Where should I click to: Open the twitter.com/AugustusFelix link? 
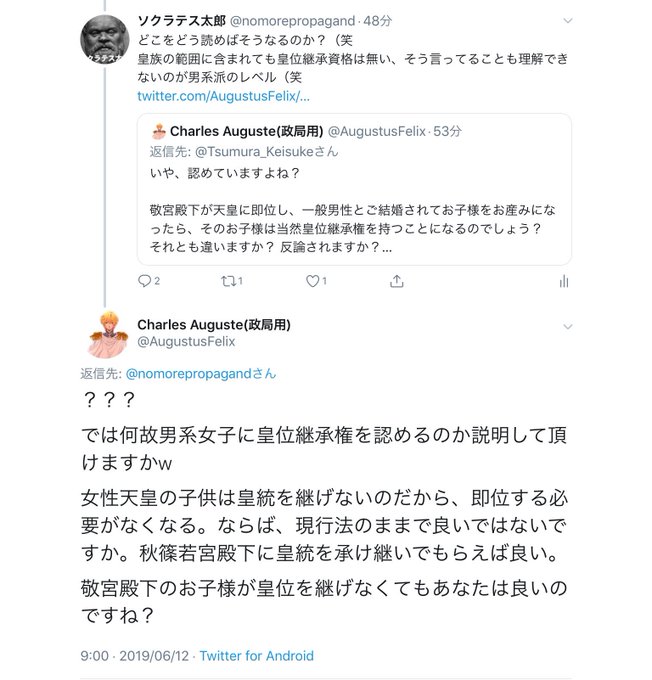click(223, 96)
